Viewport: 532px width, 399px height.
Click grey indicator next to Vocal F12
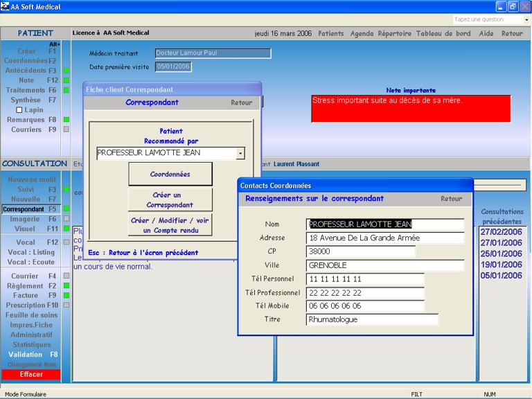(x=66, y=242)
